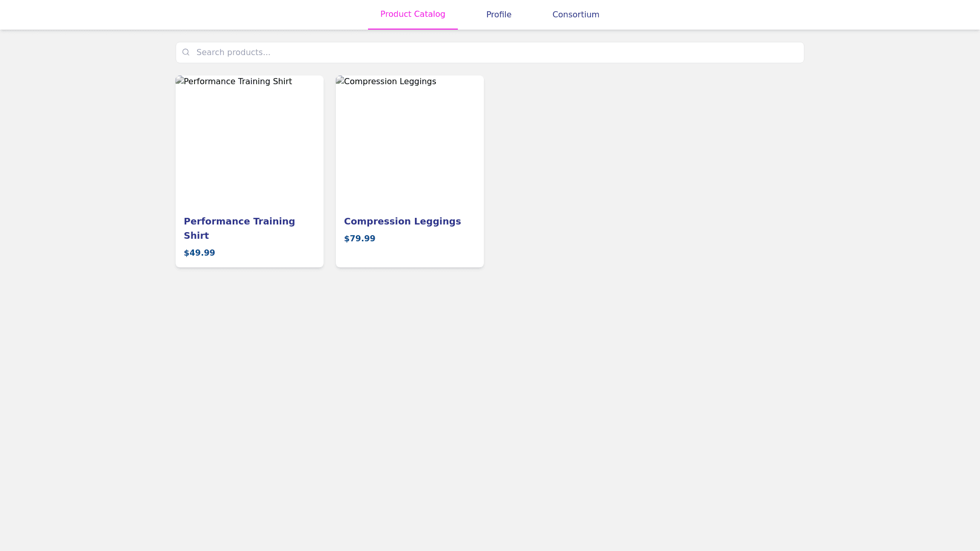Click the broken image icon for Compression Leggings
This screenshot has height=551, width=980.
tap(339, 81)
